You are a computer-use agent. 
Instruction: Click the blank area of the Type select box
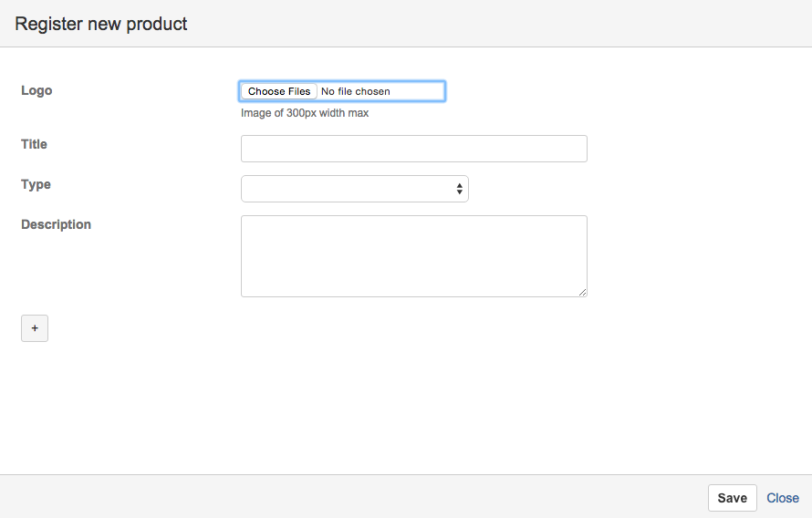pos(347,189)
